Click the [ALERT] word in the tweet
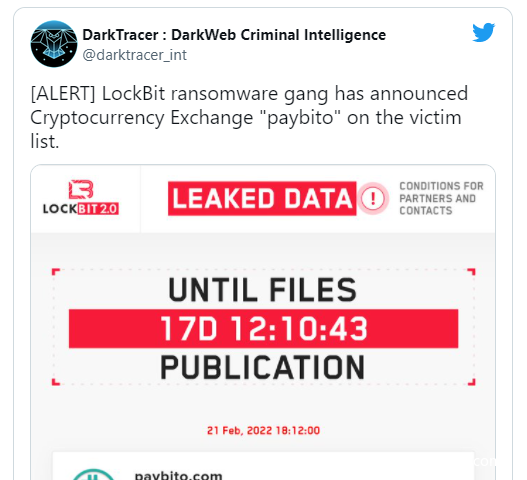The image size is (527, 480). [x=63, y=94]
